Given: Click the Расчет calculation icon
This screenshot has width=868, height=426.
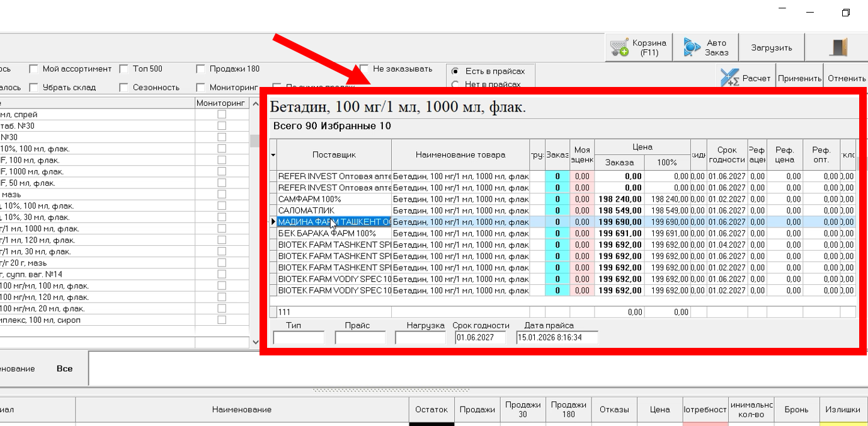Looking at the screenshot, I should (729, 78).
